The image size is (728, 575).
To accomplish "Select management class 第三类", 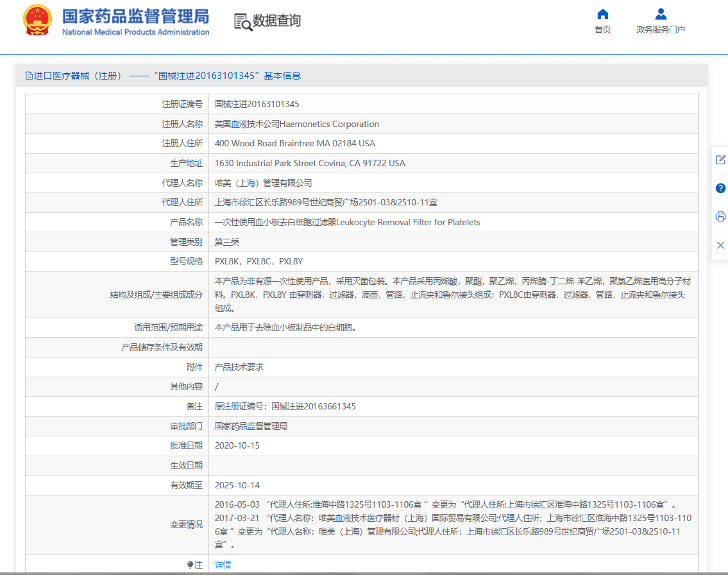I will tap(227, 242).
